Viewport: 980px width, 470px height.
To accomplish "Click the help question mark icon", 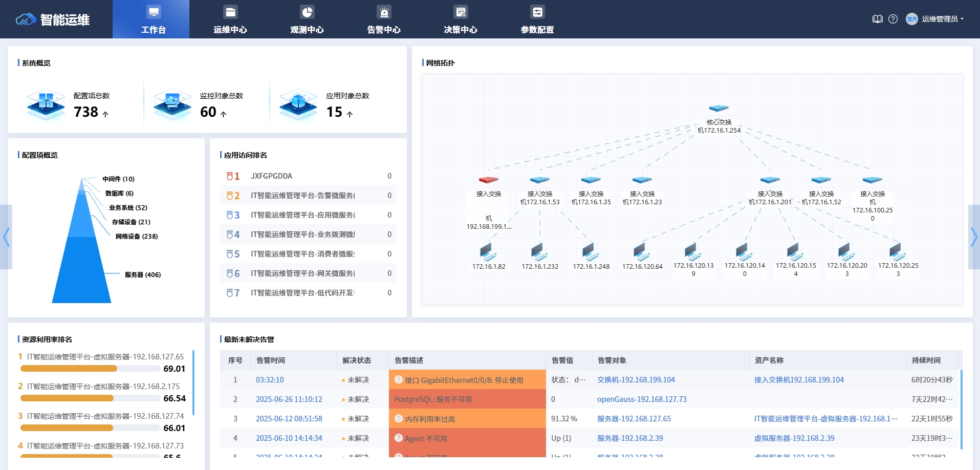I will pyautogui.click(x=893, y=18).
